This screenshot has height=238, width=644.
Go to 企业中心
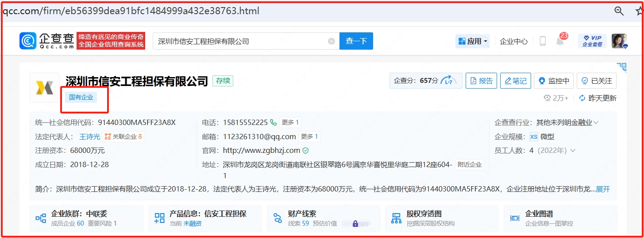(513, 41)
